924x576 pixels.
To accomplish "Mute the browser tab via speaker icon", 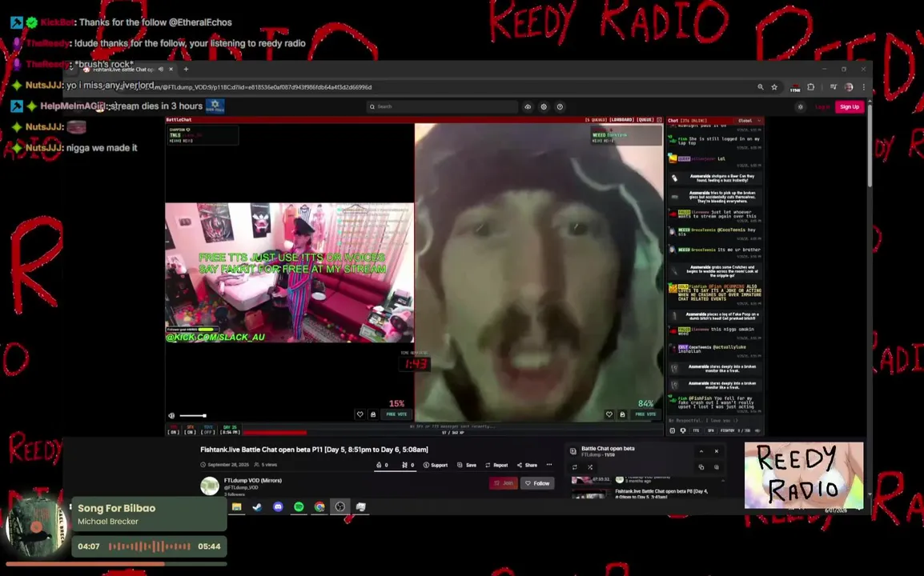I will pyautogui.click(x=161, y=69).
